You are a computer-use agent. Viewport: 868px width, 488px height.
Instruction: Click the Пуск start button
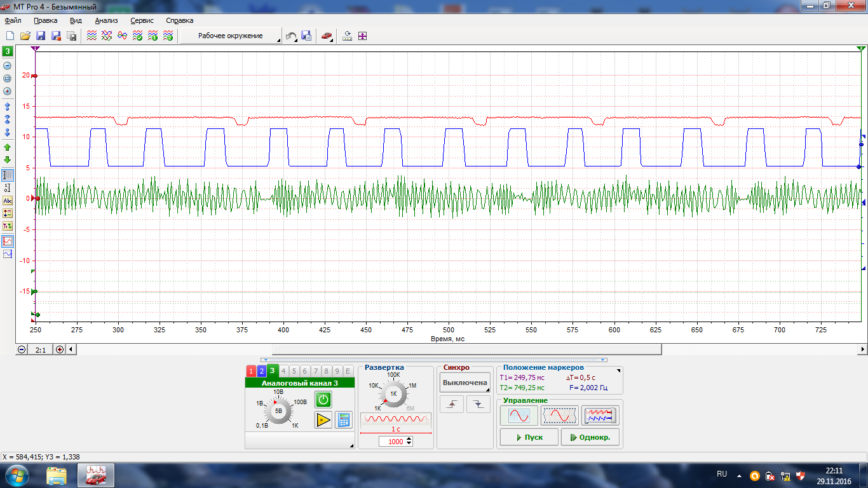(529, 437)
